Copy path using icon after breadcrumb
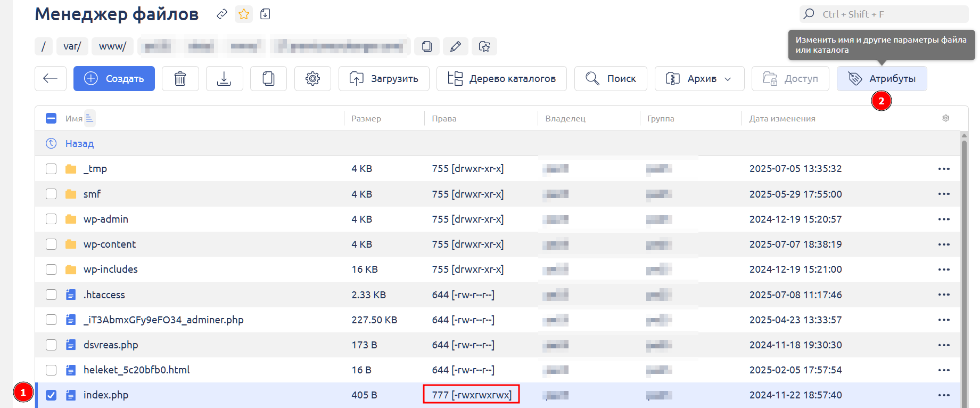Image resolution: width=980 pixels, height=408 pixels. 427,47
